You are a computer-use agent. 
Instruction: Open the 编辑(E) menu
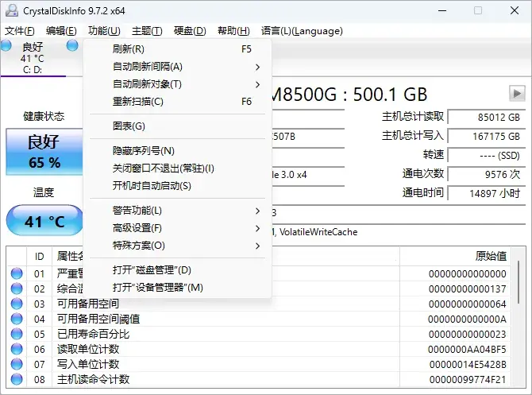pos(61,31)
